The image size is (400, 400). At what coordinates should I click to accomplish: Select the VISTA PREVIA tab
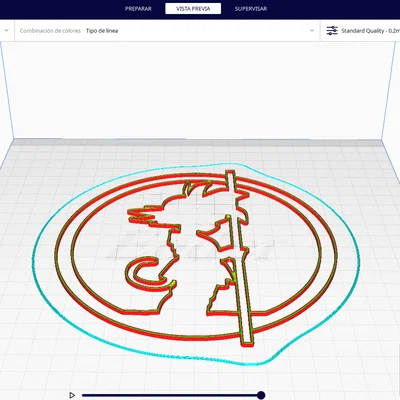pyautogui.click(x=193, y=9)
